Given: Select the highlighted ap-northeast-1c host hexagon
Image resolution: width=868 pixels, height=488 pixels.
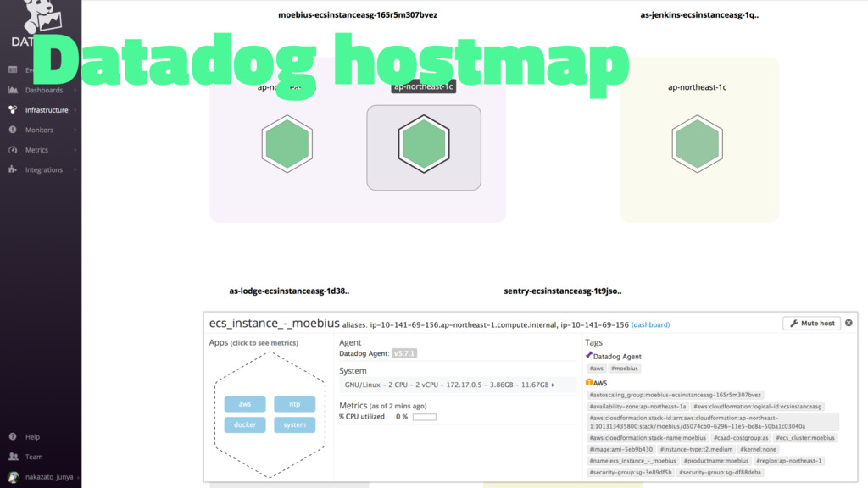Looking at the screenshot, I should tap(424, 144).
